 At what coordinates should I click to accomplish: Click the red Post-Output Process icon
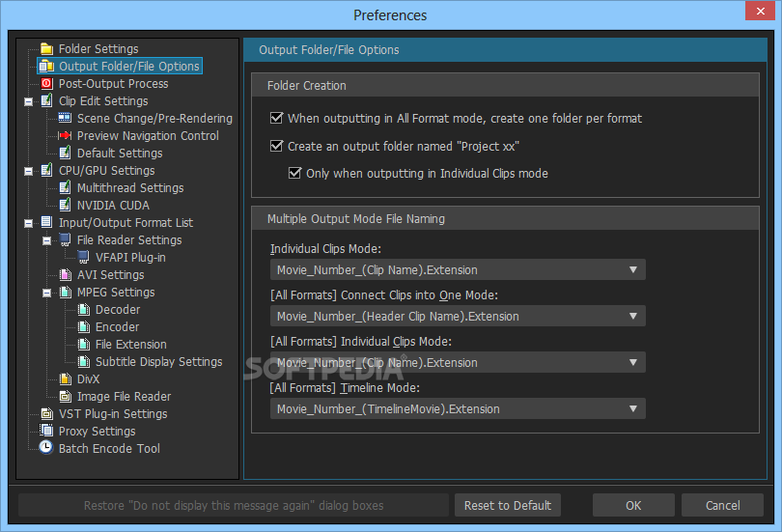[x=47, y=83]
